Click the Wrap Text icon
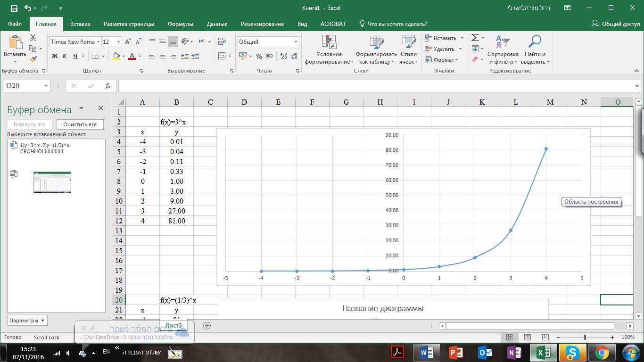The width and height of the screenshot is (644, 362). [x=222, y=41]
